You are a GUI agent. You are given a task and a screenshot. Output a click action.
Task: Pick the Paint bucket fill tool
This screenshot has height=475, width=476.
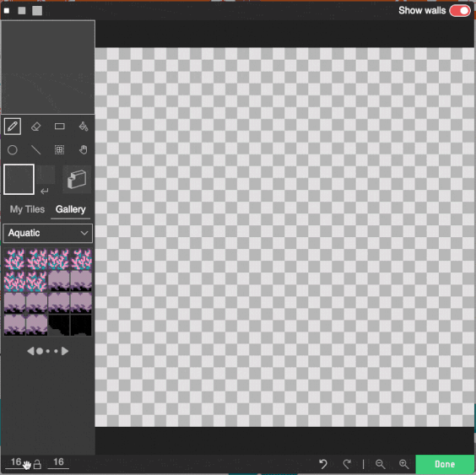(84, 127)
